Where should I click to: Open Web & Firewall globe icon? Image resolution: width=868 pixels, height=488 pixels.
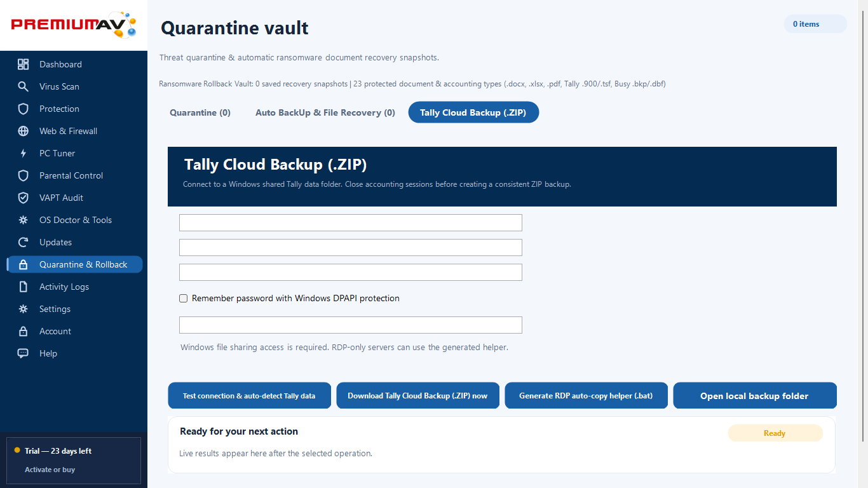[x=24, y=131]
